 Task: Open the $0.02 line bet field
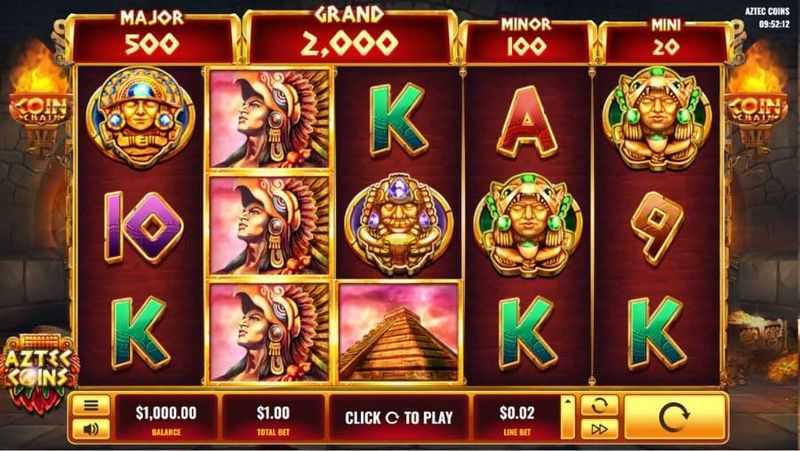click(x=517, y=418)
